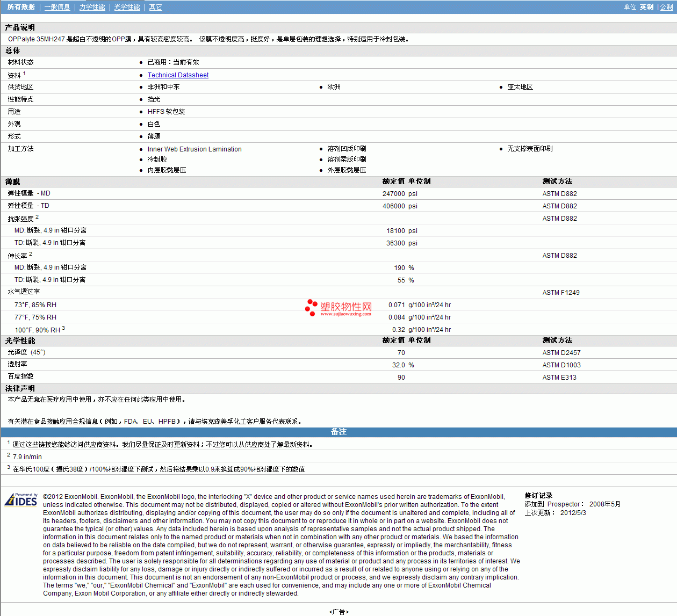
Task: Click the OPPalyte 35MH247 product description text
Action: (209, 39)
